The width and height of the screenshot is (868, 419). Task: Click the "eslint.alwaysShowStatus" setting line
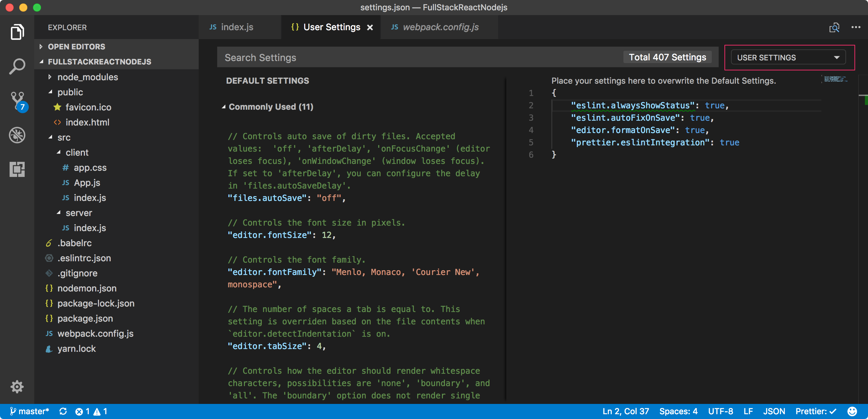point(649,106)
